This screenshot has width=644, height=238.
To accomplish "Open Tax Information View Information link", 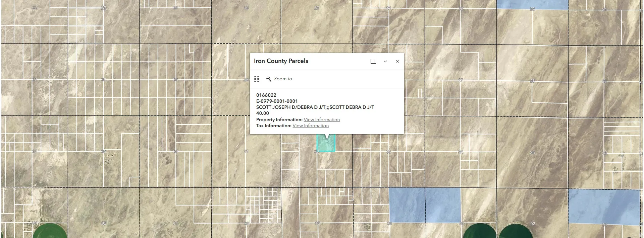I will pos(311,126).
